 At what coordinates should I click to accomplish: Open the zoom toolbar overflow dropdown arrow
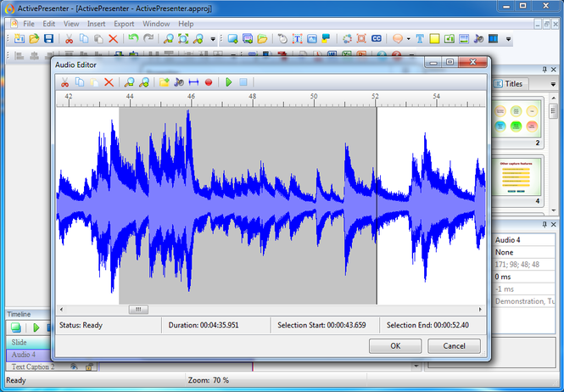(x=213, y=39)
